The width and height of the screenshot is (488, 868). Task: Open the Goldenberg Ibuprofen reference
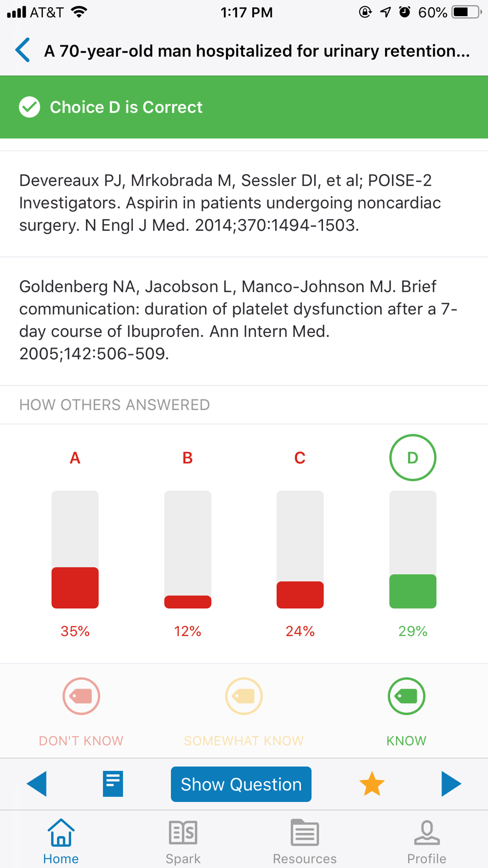[x=238, y=320]
